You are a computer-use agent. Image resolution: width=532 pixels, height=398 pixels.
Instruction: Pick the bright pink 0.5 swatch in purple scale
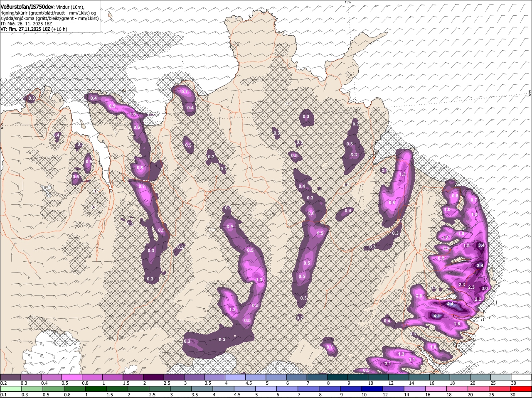[x=71, y=377]
